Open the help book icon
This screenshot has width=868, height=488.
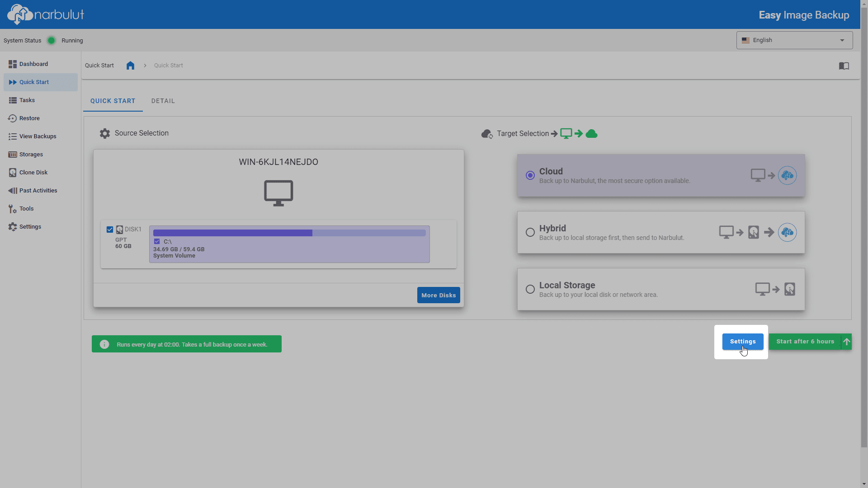tap(844, 66)
